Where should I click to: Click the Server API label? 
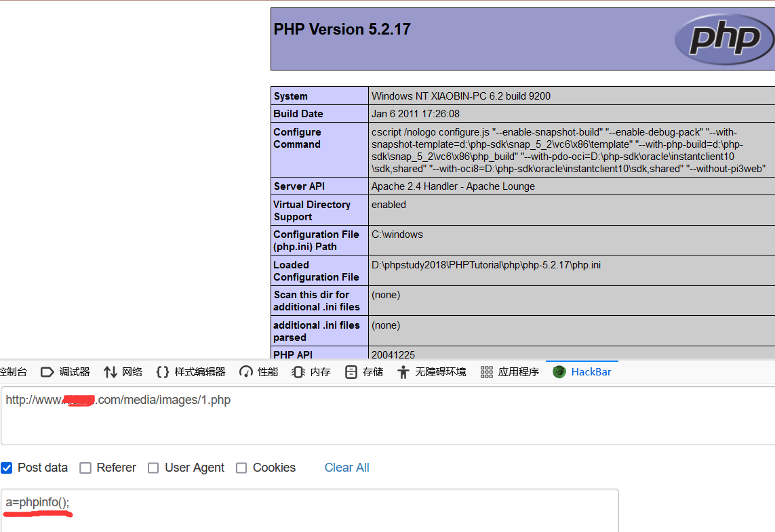click(x=299, y=186)
